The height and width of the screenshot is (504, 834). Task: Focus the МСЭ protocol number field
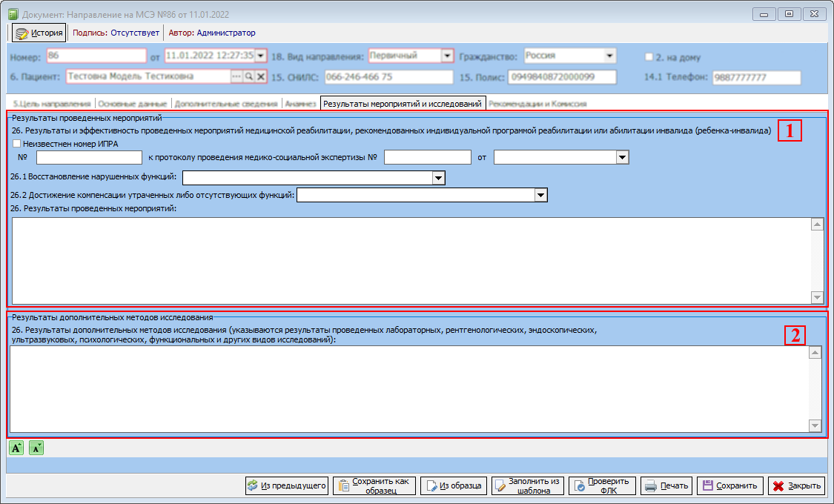[428, 157]
